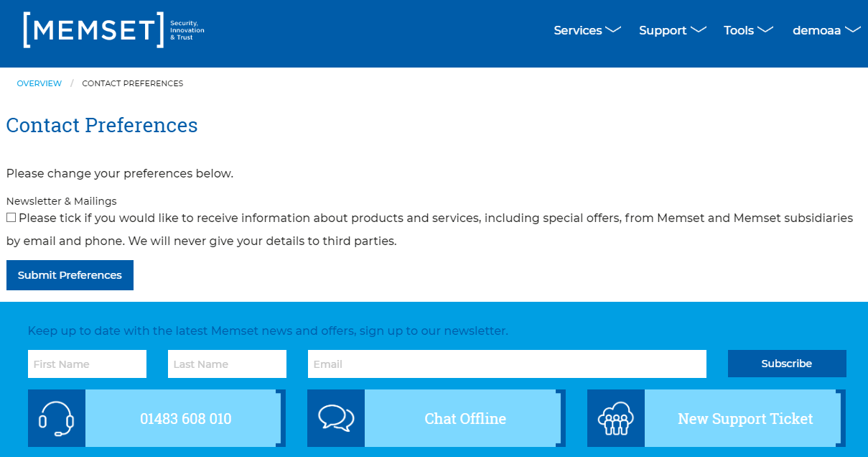Expand the Support menu chevron
This screenshot has height=457, width=868.
pyautogui.click(x=699, y=29)
